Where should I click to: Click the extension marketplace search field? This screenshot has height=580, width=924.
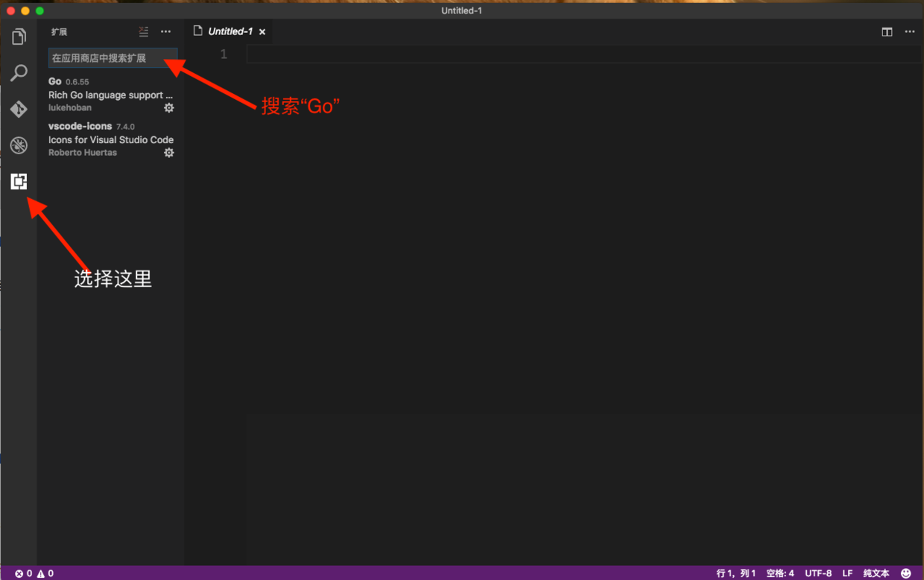(x=113, y=58)
